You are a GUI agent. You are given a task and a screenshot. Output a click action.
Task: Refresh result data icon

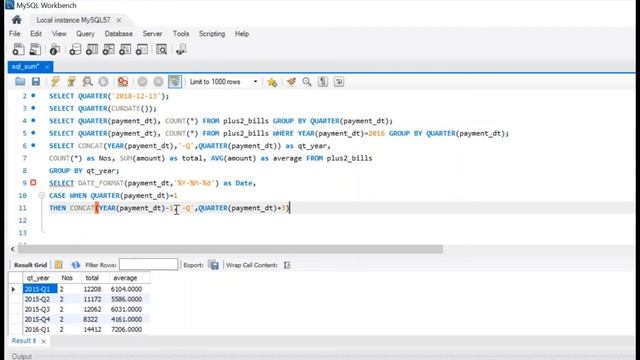pyautogui.click(x=76, y=265)
